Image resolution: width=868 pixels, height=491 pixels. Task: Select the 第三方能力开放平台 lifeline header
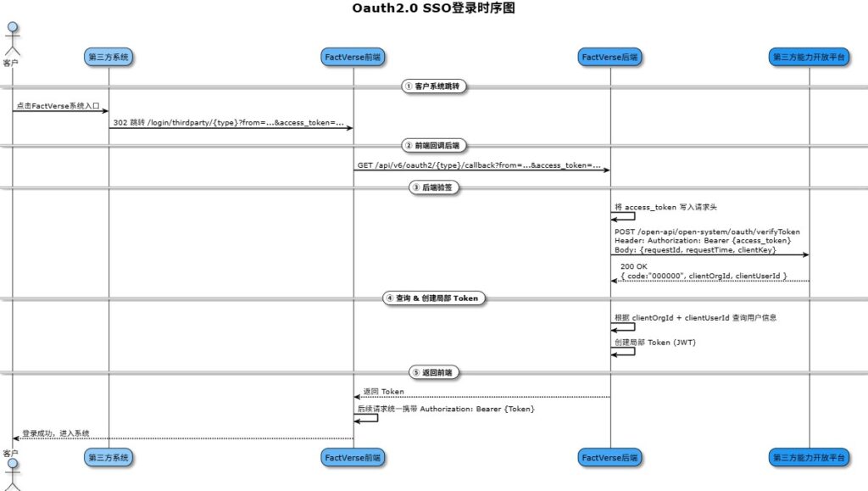810,57
